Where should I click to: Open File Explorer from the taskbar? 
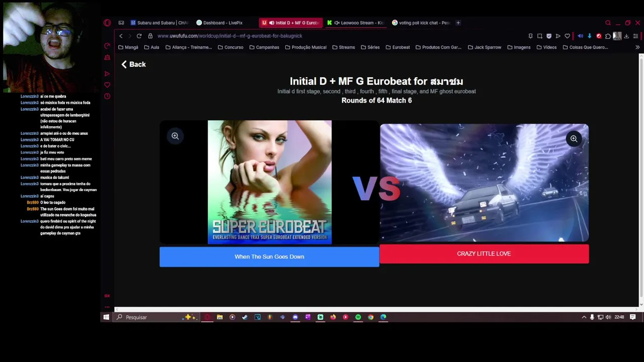coord(220,317)
